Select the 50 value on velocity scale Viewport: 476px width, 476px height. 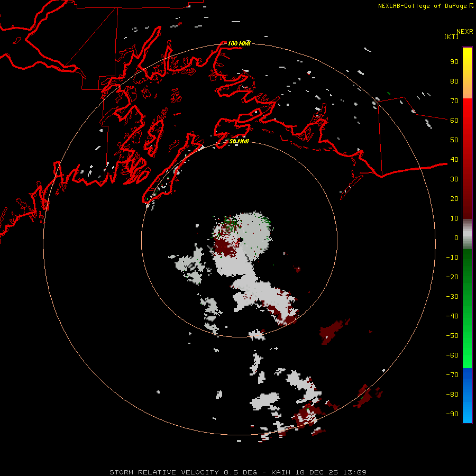coord(454,140)
